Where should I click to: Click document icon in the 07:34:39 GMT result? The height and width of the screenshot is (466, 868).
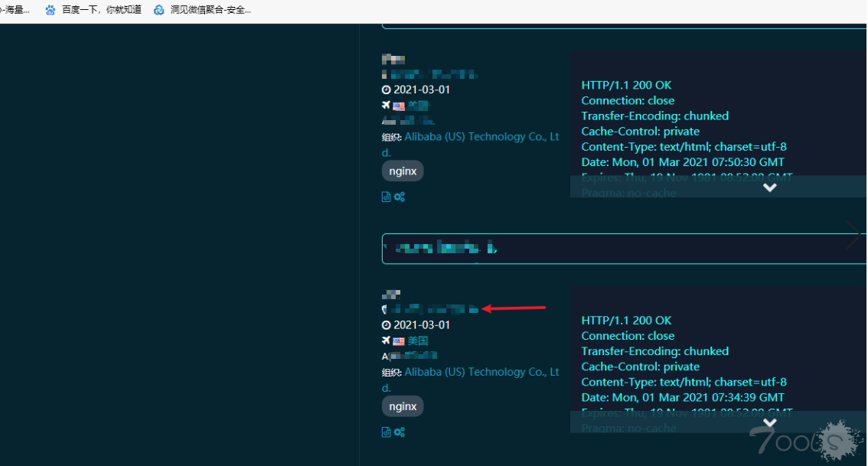(387, 432)
